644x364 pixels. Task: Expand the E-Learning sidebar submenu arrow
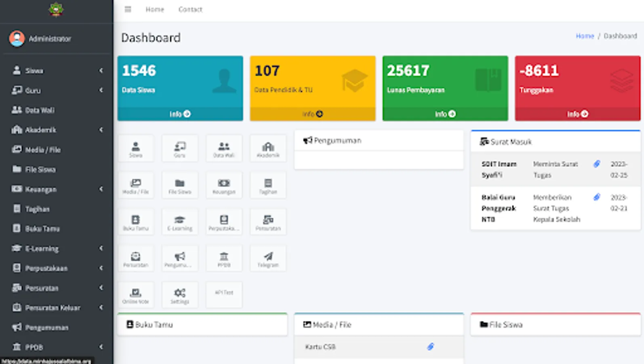(x=101, y=248)
